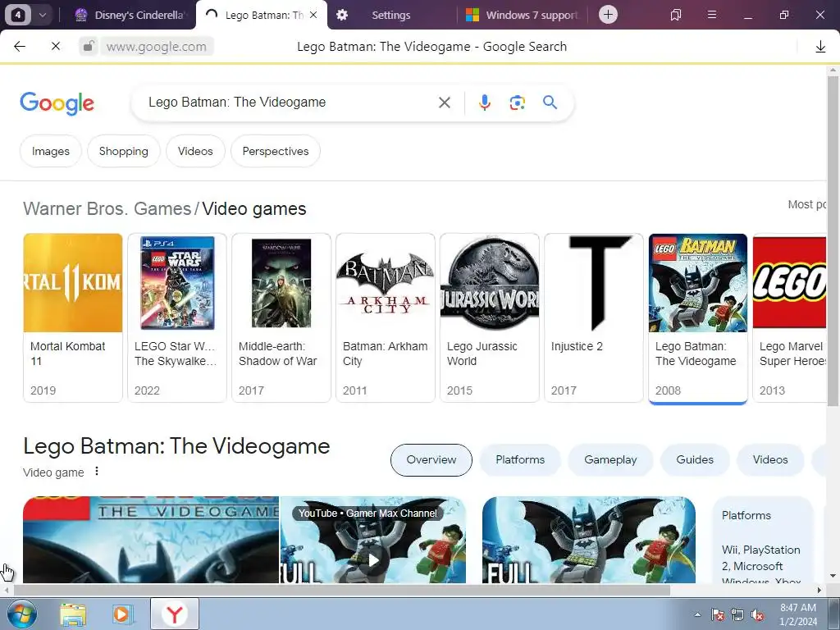Viewport: 840px width, 630px height.
Task: Submit search with magnifier icon
Action: click(x=550, y=103)
